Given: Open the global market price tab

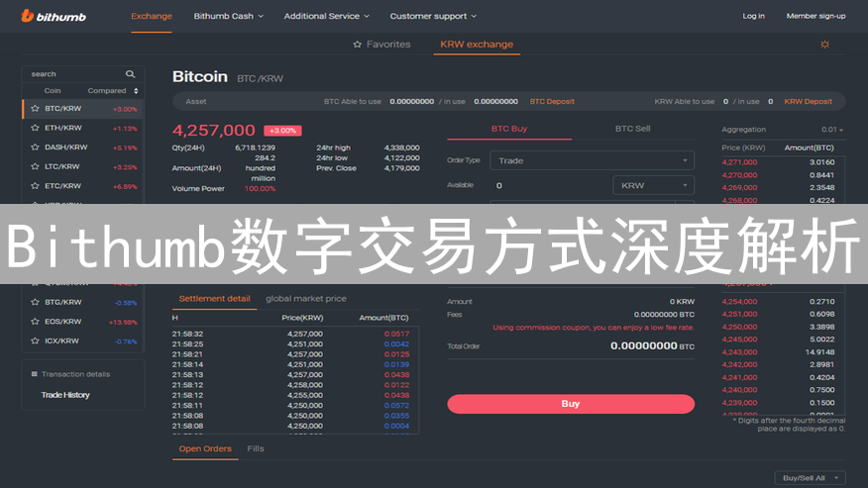Looking at the screenshot, I should [306, 298].
